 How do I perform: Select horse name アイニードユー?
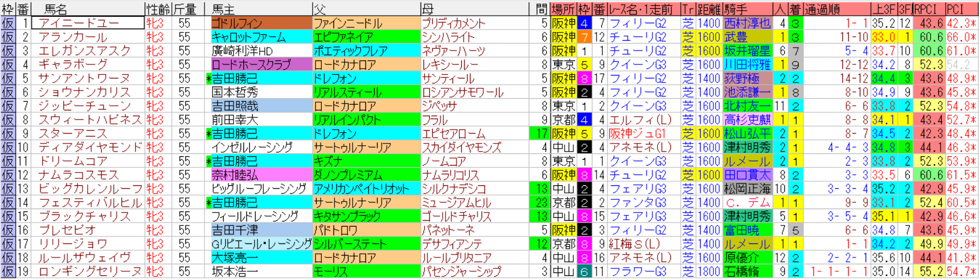79,23
